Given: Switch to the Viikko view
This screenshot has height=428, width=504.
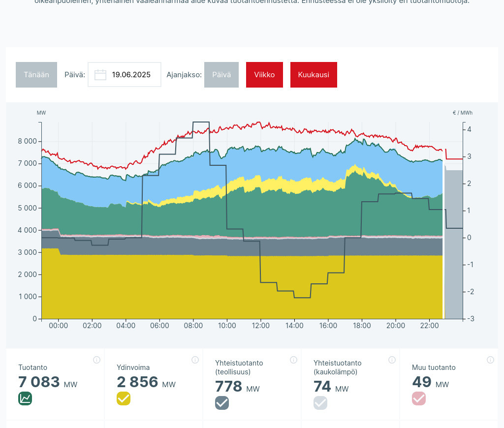Looking at the screenshot, I should point(264,75).
